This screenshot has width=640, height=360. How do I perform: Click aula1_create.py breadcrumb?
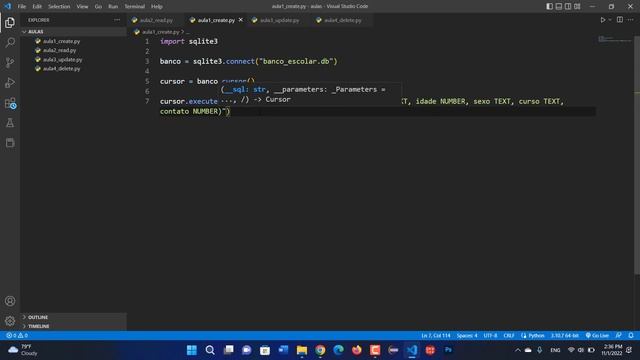[x=160, y=31]
